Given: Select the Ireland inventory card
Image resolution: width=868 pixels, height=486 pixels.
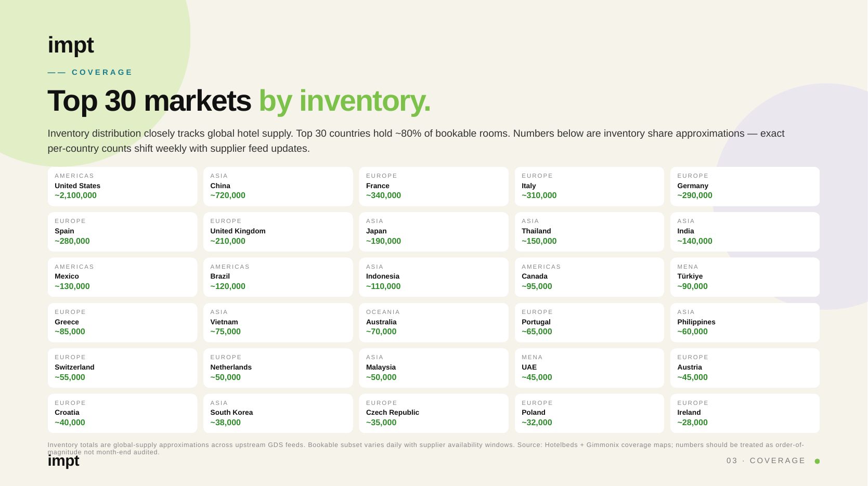Looking at the screenshot, I should [x=745, y=413].
